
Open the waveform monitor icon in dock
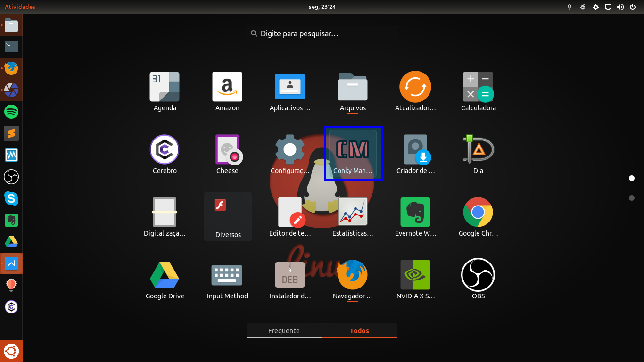click(x=11, y=155)
